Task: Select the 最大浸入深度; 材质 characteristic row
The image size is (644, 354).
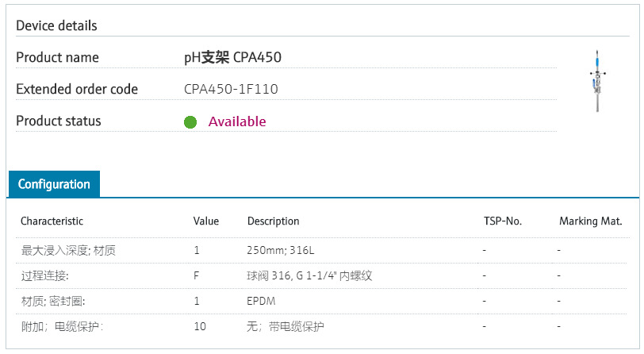Action: click(62, 251)
